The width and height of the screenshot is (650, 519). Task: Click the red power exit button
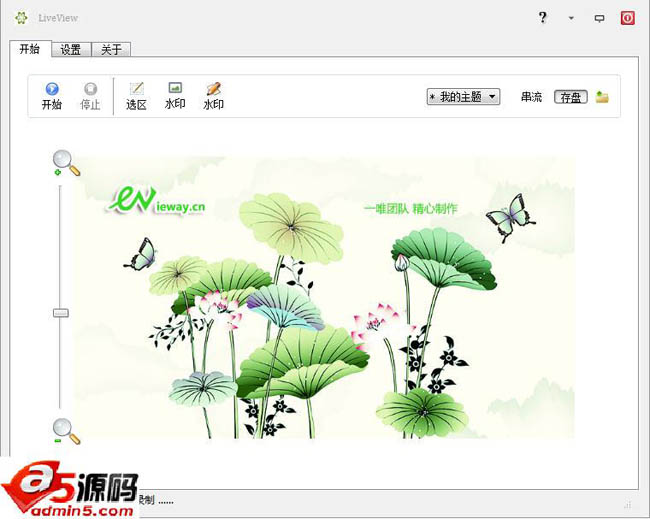coord(628,18)
